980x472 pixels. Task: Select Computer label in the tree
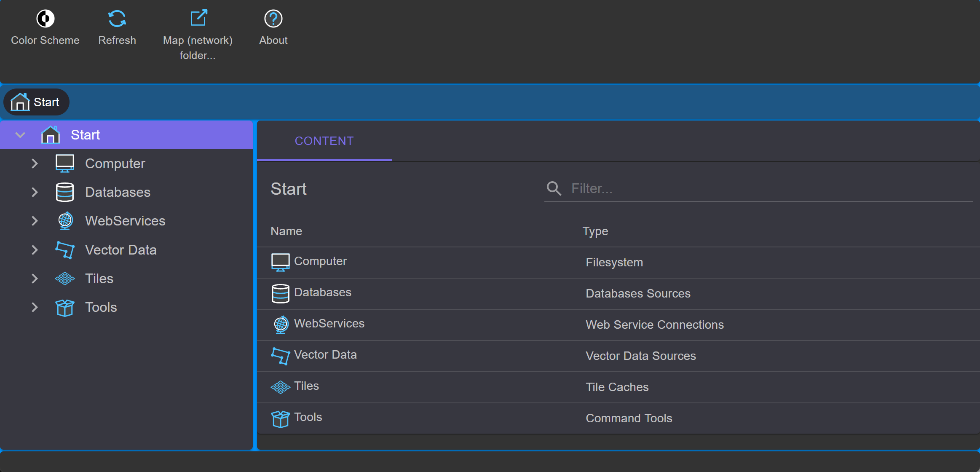click(x=115, y=164)
